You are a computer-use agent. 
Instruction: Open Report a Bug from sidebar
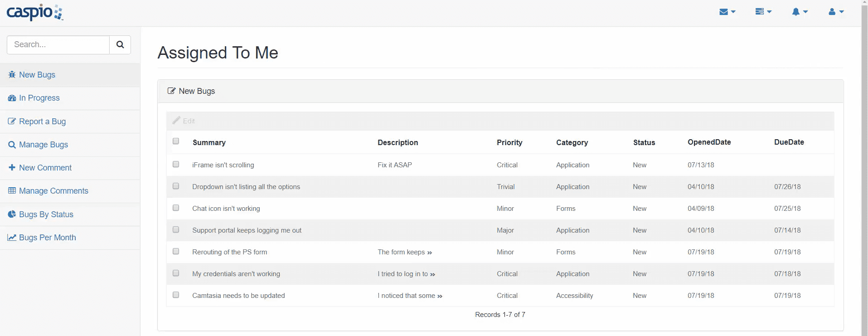[42, 122]
